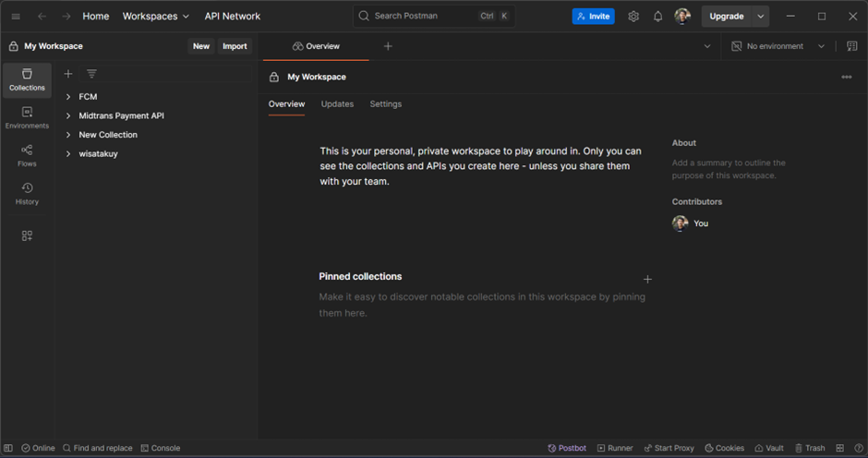Select the workspace Overview sub-tab
This screenshot has width=868, height=458.
tap(287, 104)
